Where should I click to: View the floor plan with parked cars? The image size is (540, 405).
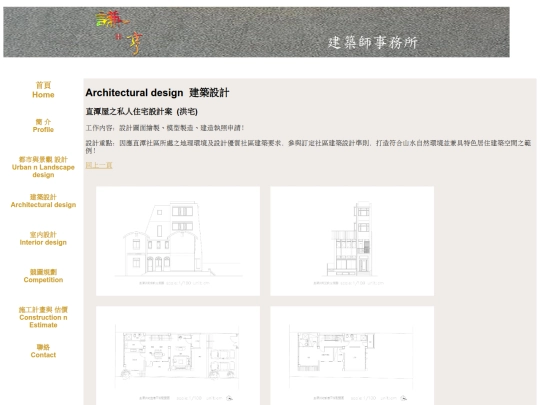178,355
